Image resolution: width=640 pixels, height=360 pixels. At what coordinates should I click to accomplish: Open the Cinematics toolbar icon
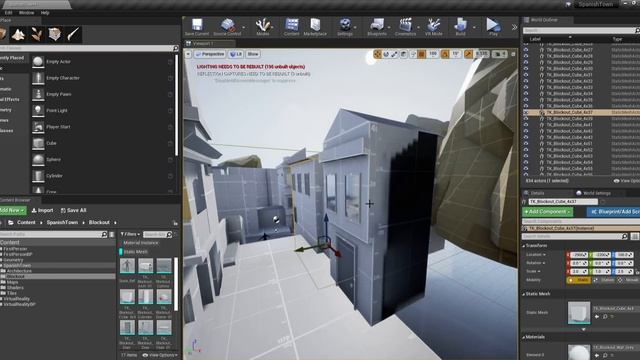coord(405,27)
